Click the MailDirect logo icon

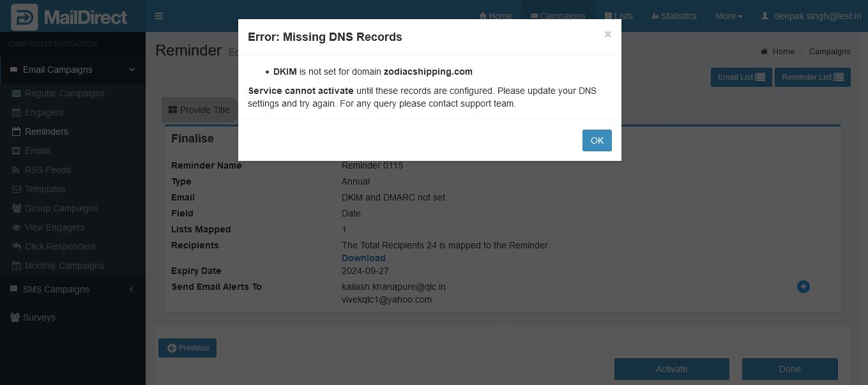click(x=24, y=17)
